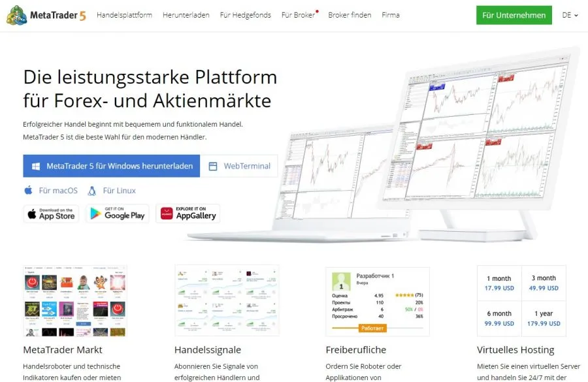Open the App Store download badge
Viewport: 588px width, 382px height.
point(51,214)
